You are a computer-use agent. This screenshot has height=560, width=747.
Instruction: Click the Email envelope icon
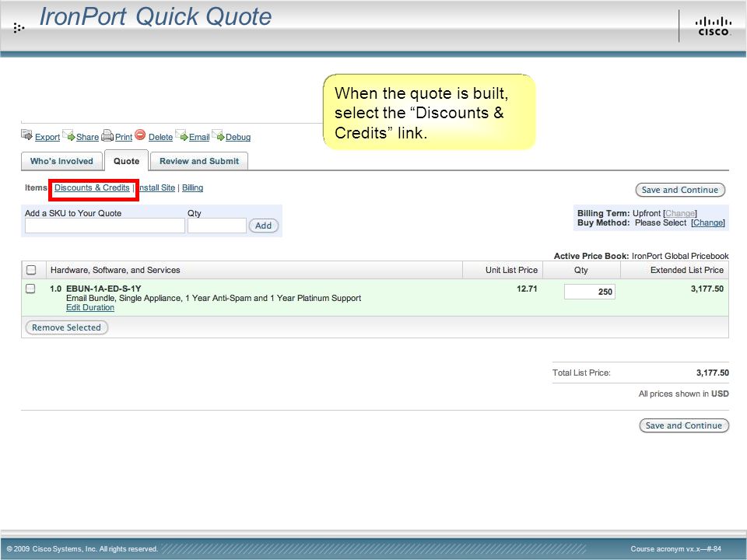(181, 135)
